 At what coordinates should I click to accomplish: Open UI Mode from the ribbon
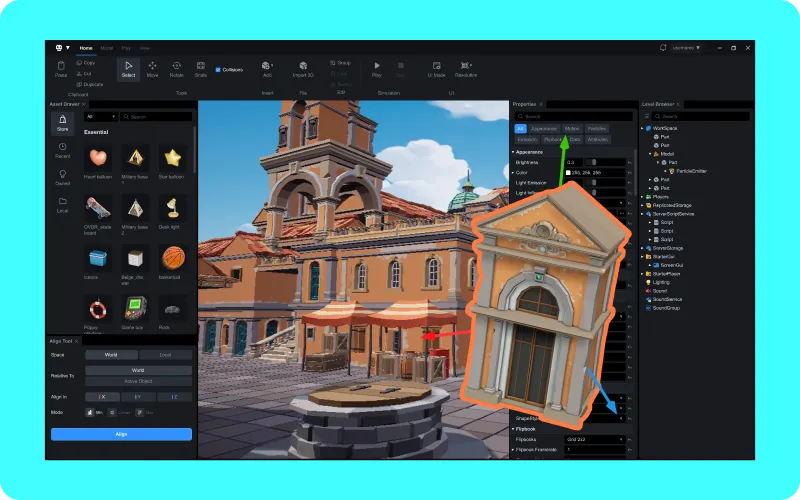[436, 69]
